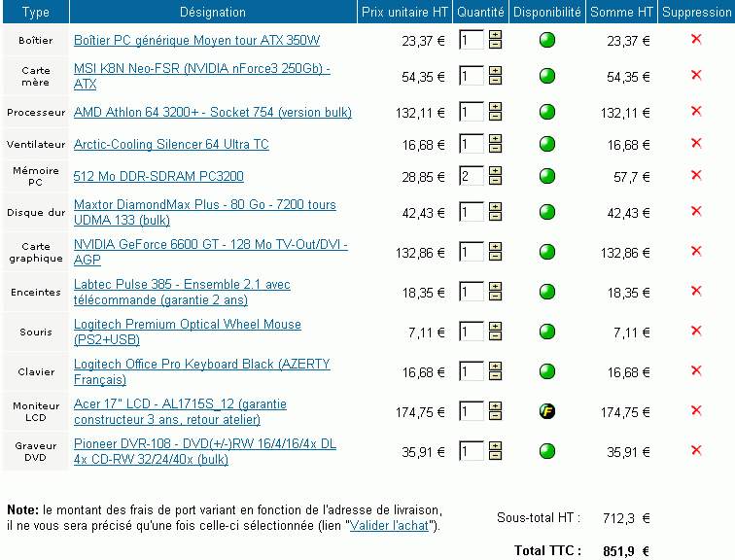Viewport: 735px width, 560px height.
Task: Open Arctic-Cooling Silencer 64 Ultra TC link
Action: click(171, 144)
